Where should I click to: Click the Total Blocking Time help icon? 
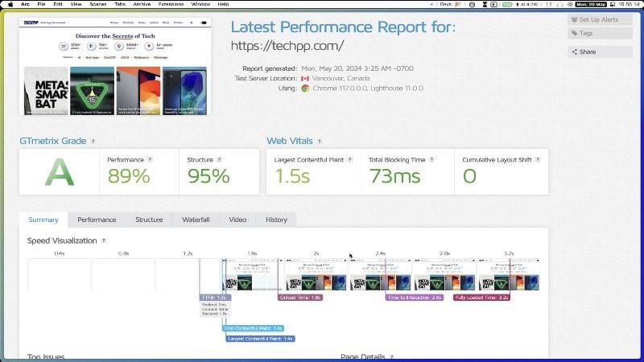click(431, 159)
